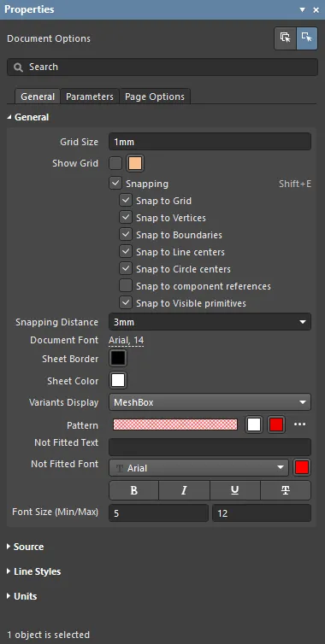Viewport: 325px width, 644px height.
Task: Open the Properties panel dropdown arrow
Action: click(x=303, y=9)
